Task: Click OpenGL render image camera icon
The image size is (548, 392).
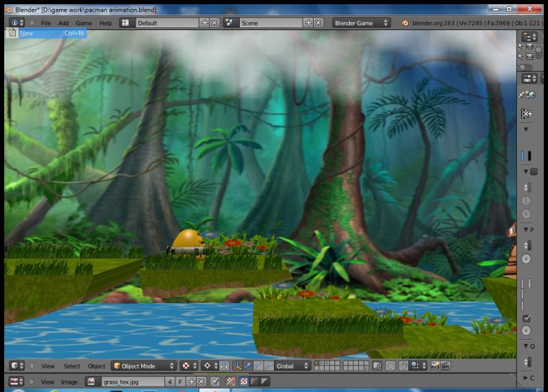Action: pyautogui.click(x=435, y=366)
